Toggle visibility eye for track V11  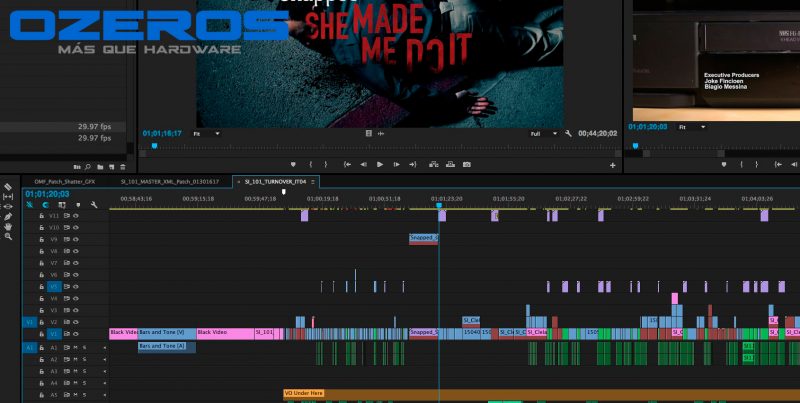click(x=76, y=216)
